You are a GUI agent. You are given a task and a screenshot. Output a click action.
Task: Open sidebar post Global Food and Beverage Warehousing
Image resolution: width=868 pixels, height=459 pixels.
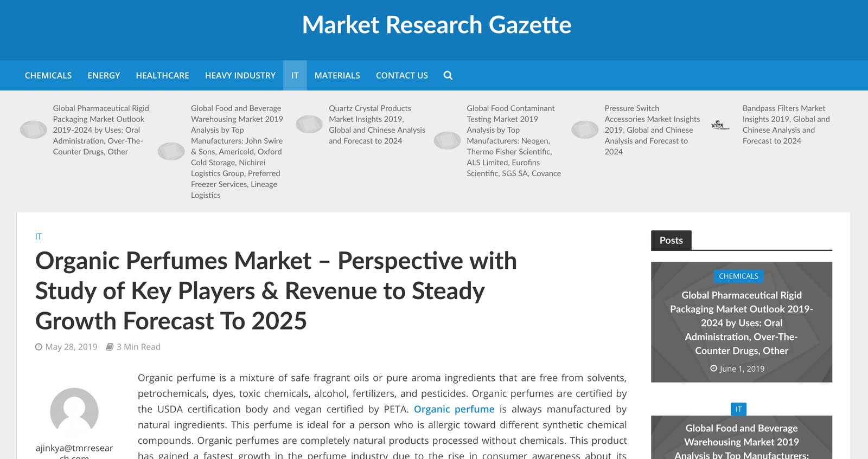[x=742, y=441]
